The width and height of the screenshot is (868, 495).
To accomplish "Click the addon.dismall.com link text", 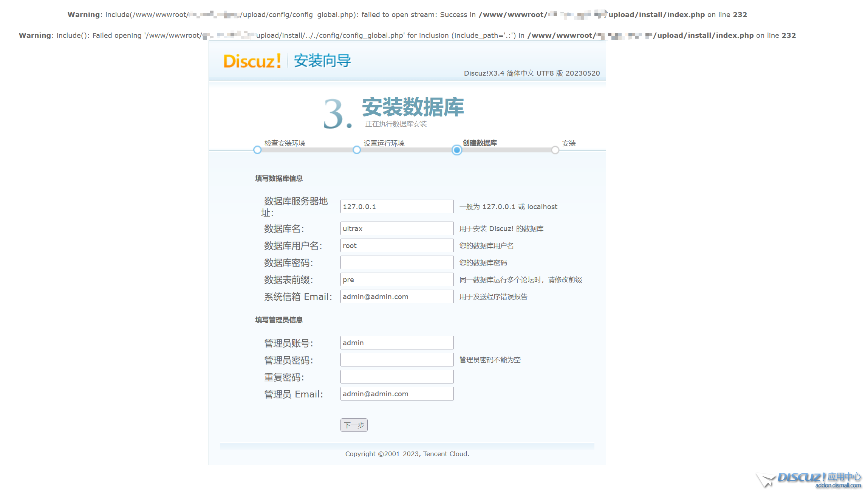I will click(x=838, y=486).
